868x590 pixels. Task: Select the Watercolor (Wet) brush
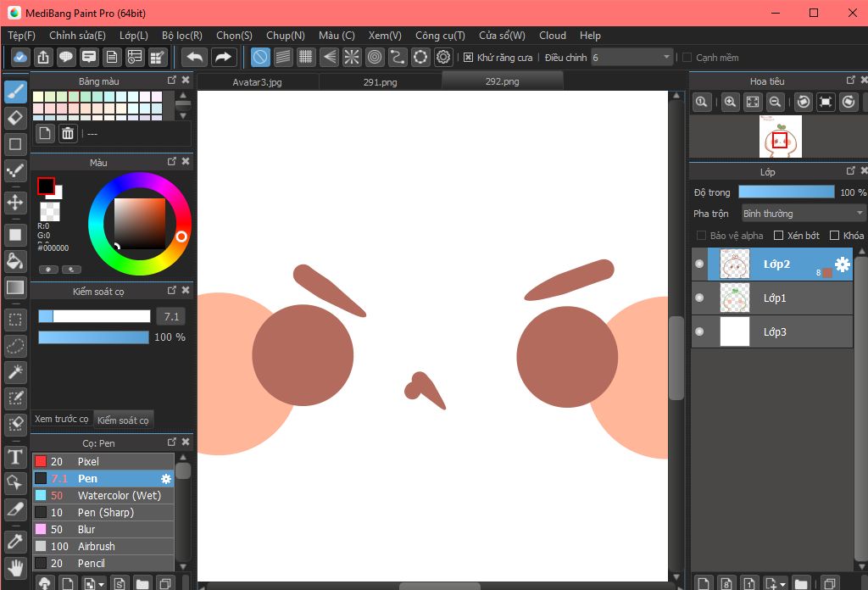(x=103, y=495)
